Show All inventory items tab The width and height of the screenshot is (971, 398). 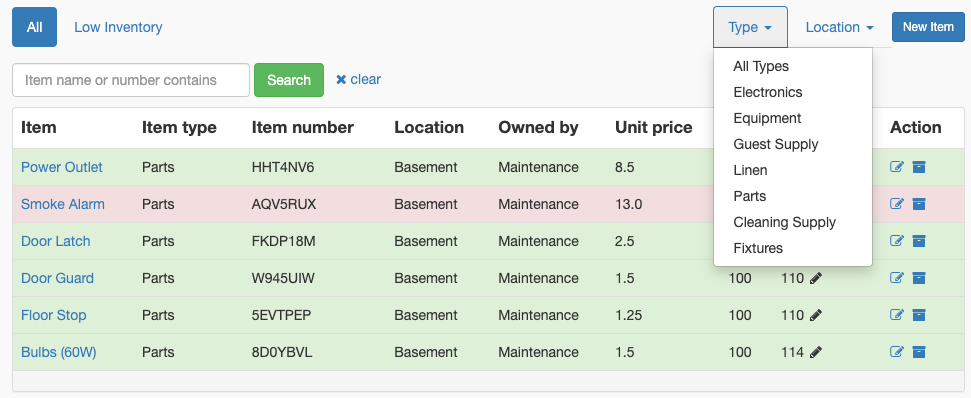(35, 27)
